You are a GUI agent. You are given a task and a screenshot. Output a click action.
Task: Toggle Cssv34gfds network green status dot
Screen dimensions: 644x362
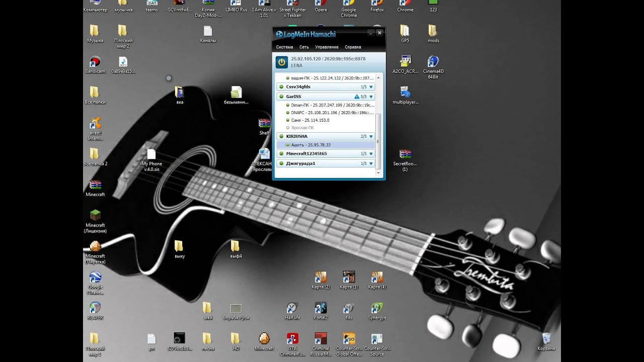282,87
